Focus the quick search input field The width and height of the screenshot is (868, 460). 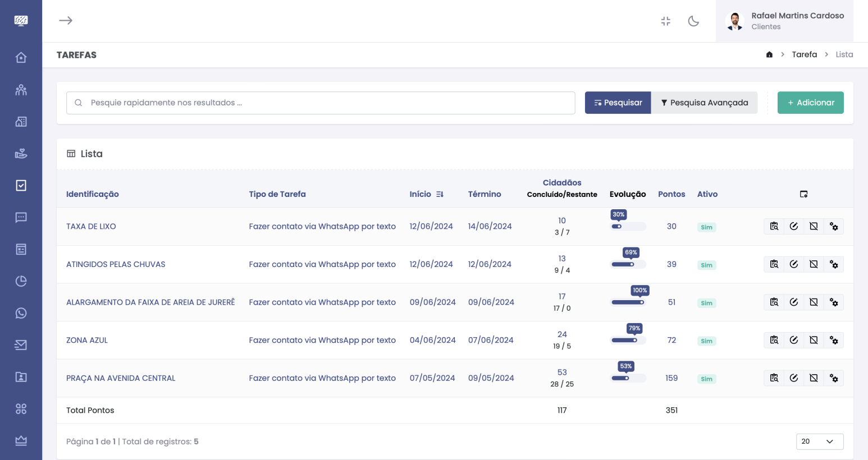point(321,103)
